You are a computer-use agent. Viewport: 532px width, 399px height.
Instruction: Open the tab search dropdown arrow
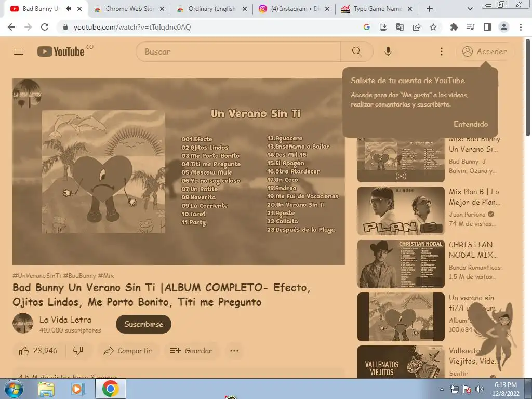click(x=470, y=9)
